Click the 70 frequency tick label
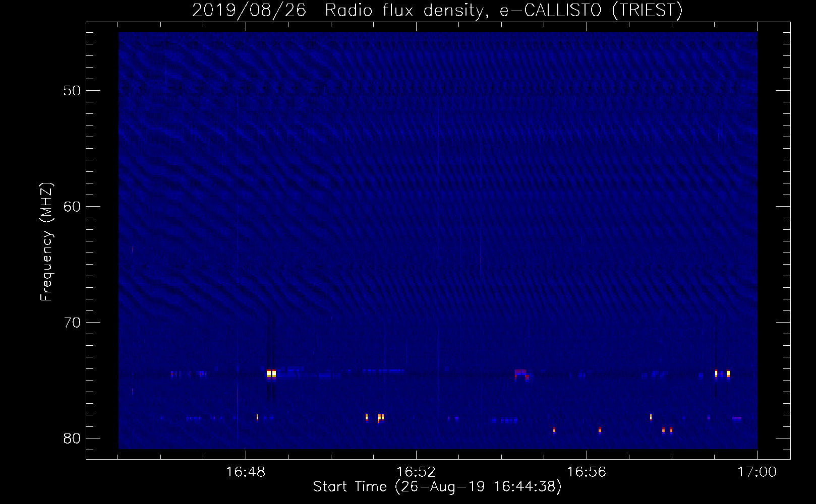The image size is (816, 504). coord(72,323)
